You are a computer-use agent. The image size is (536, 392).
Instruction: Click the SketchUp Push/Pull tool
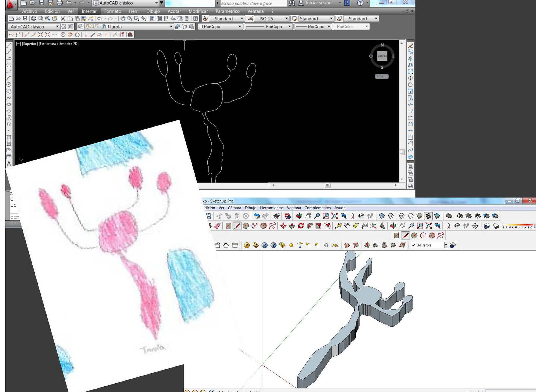point(292,226)
